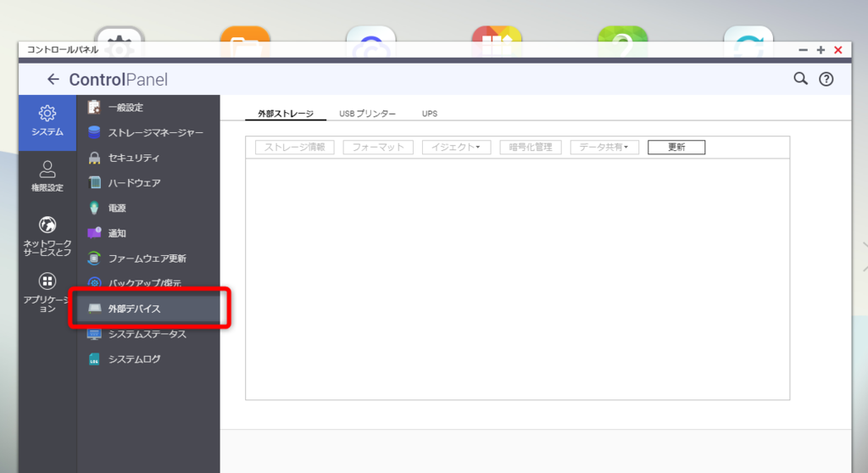This screenshot has height=473, width=868.
Task: Open 一般設定 menu entry
Action: click(148, 108)
